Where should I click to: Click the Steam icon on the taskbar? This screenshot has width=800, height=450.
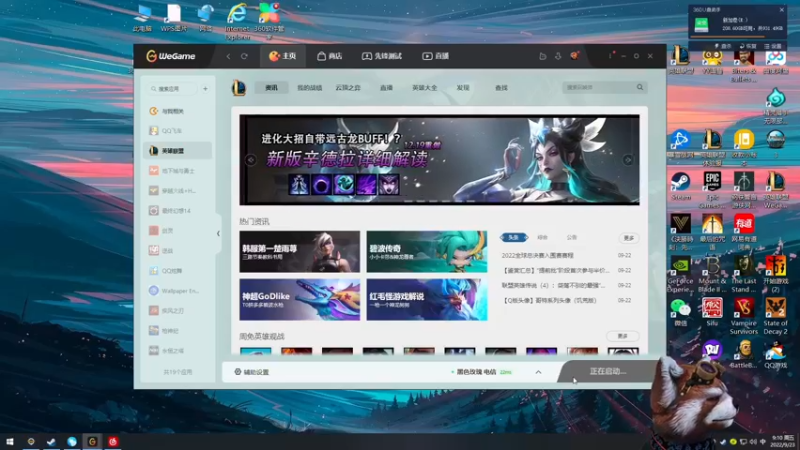point(51,441)
